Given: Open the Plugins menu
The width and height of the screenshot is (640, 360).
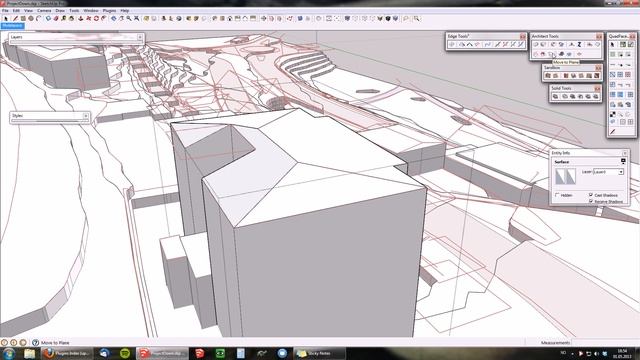Looking at the screenshot, I should [109, 10].
